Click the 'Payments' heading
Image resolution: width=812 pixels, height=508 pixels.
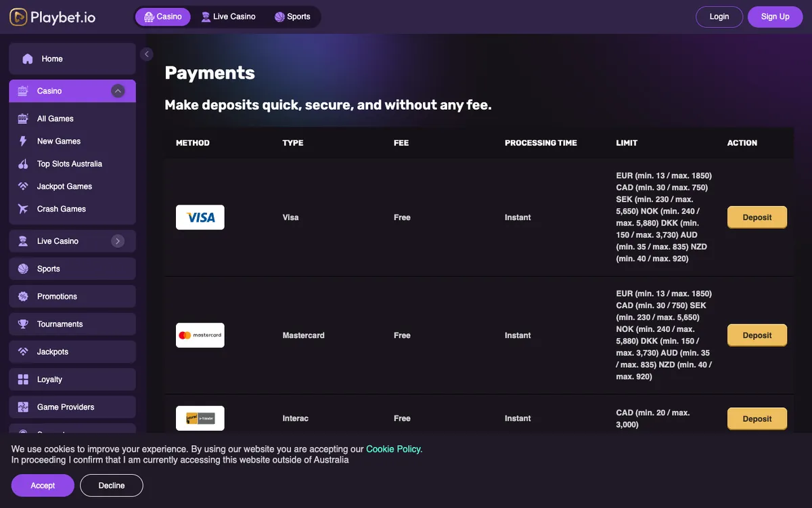pyautogui.click(x=210, y=73)
